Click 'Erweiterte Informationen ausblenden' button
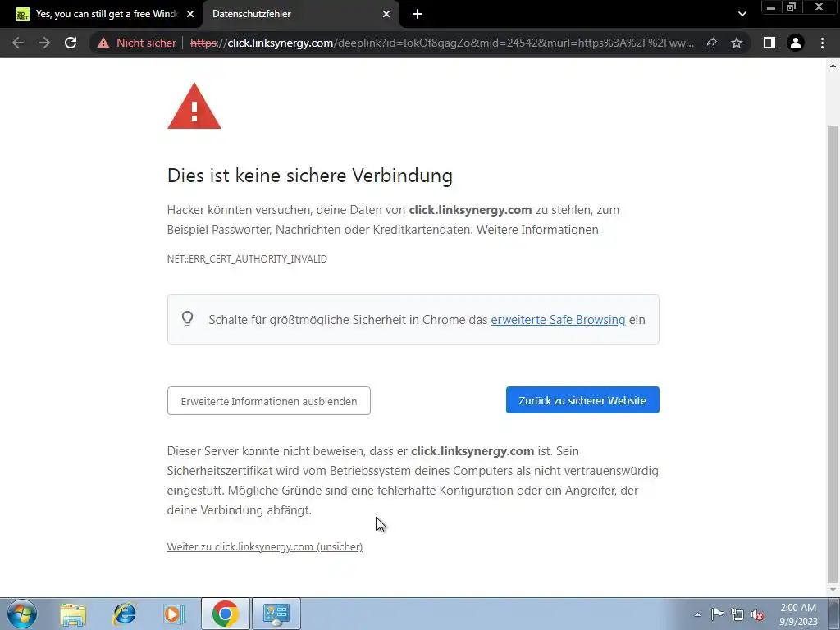840x630 pixels. [x=268, y=400]
